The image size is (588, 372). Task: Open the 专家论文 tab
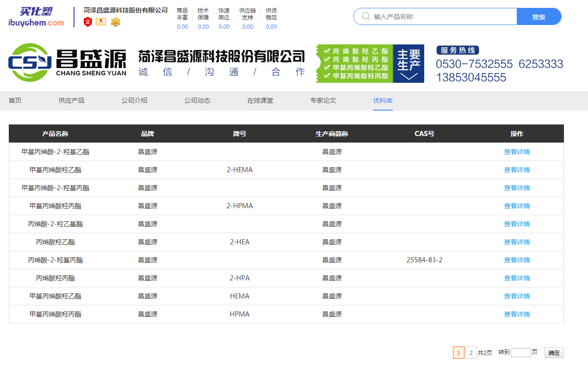pos(323,100)
